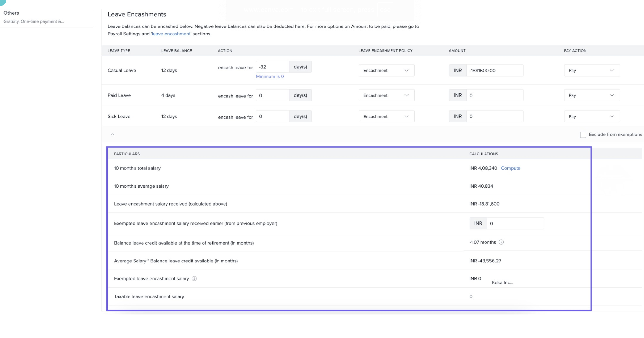
Task: Open Sick Leave encashment policy dropdown
Action: 386,116
